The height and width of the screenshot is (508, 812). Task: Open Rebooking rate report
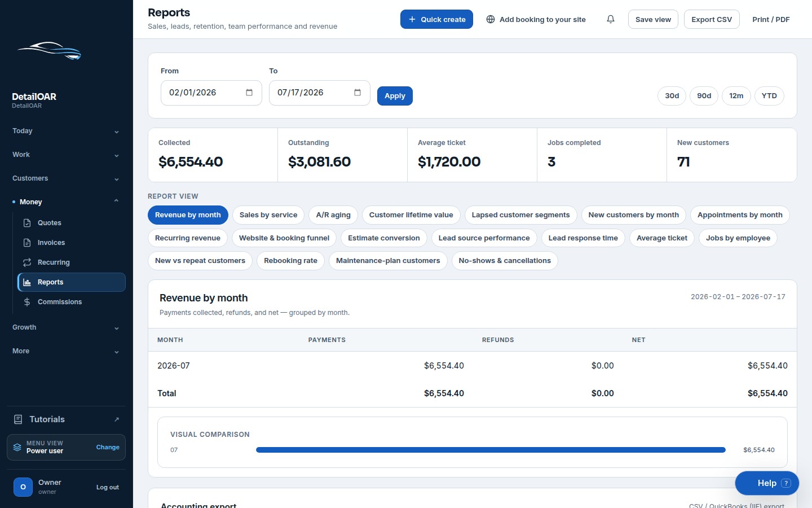[290, 261]
